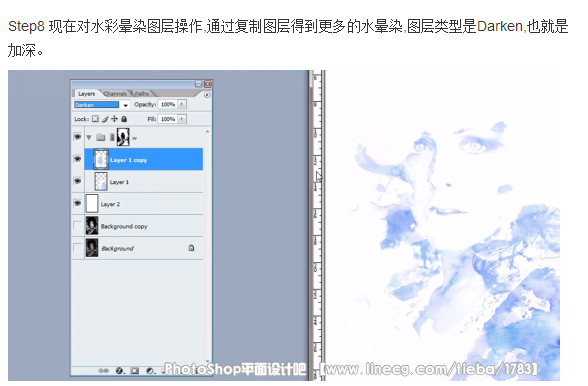Click the link layers icon
The image size is (588, 386).
pyautogui.click(x=103, y=371)
